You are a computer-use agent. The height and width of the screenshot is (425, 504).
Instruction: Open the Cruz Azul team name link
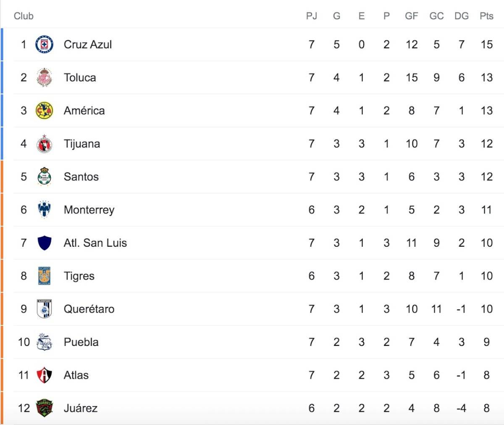[88, 45]
